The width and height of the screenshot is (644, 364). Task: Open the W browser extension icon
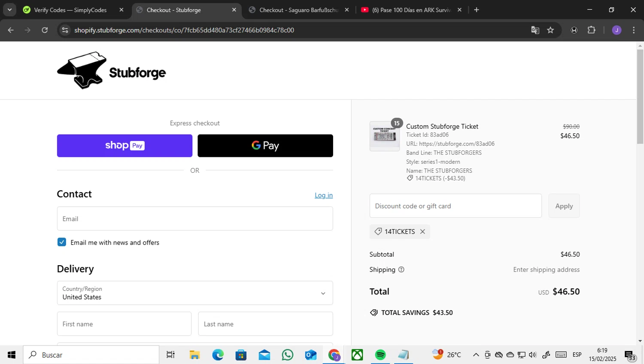coord(574,30)
